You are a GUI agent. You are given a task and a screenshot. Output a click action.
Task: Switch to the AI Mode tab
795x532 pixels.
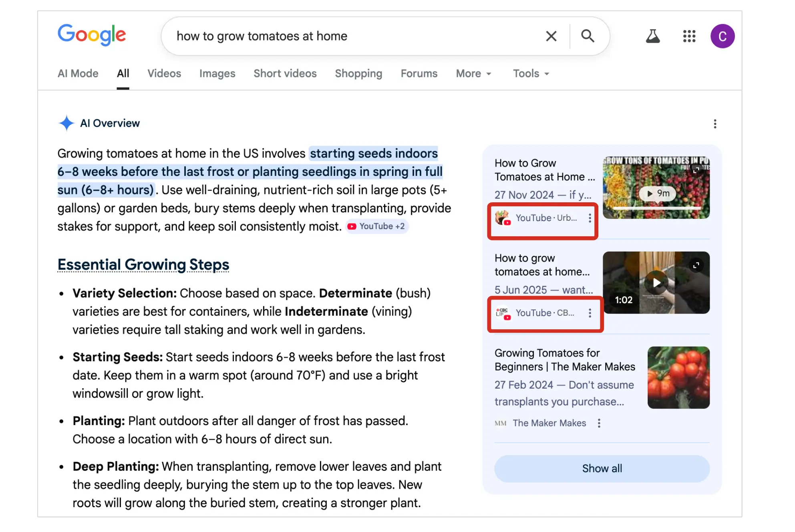pos(78,74)
